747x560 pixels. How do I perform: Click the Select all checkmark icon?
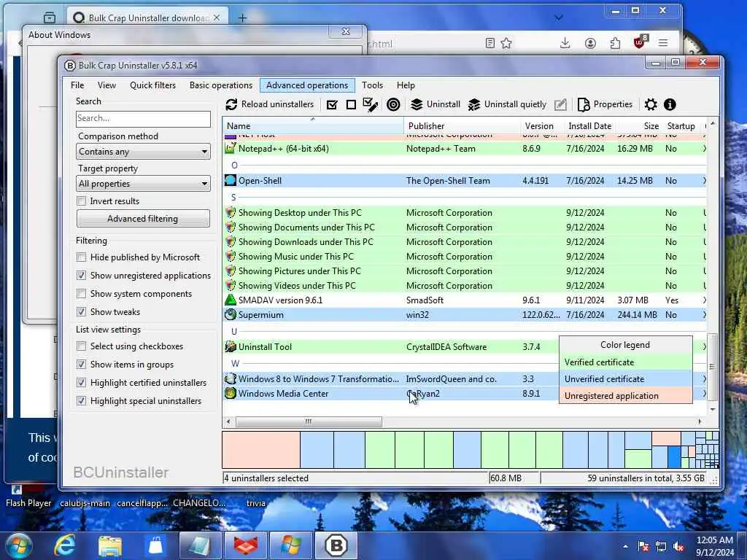pos(332,105)
